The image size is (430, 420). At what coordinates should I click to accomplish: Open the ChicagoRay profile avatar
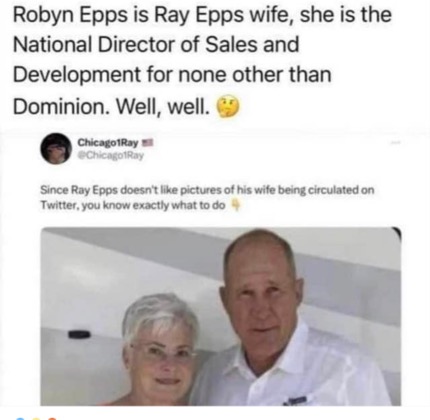coord(56,149)
